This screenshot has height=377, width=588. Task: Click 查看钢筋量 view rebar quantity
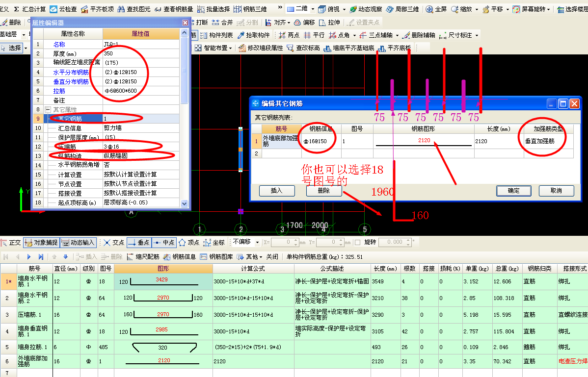(174, 9)
